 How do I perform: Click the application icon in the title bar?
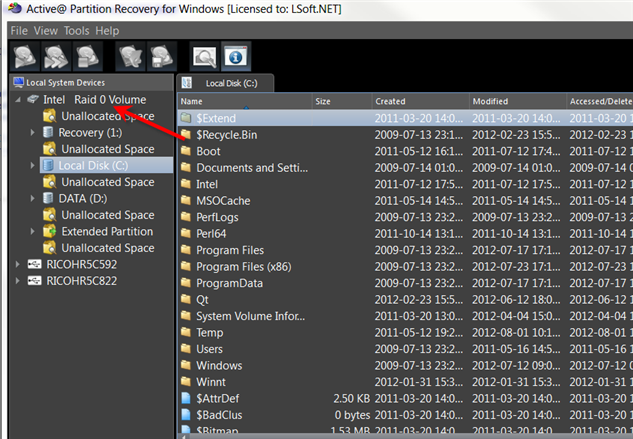click(x=15, y=8)
